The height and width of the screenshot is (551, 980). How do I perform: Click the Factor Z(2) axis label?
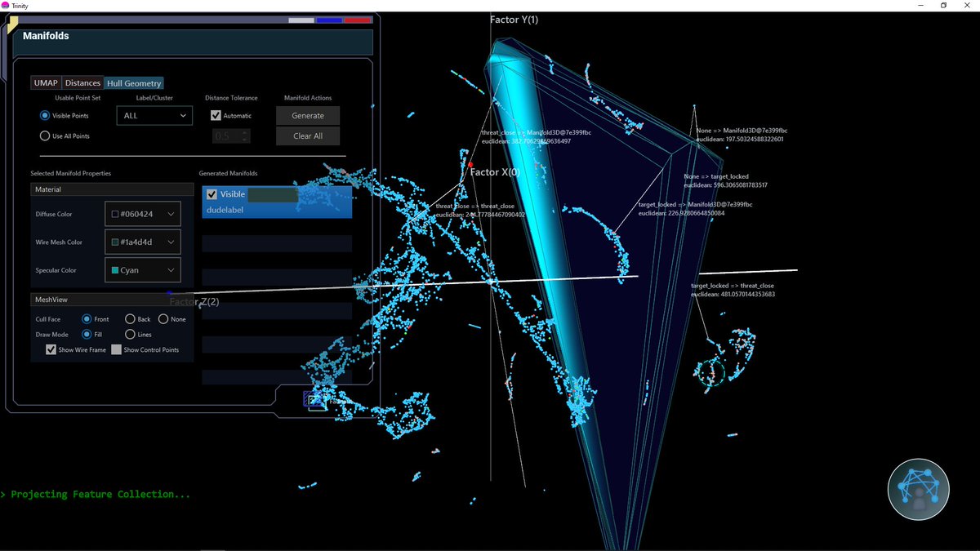194,302
